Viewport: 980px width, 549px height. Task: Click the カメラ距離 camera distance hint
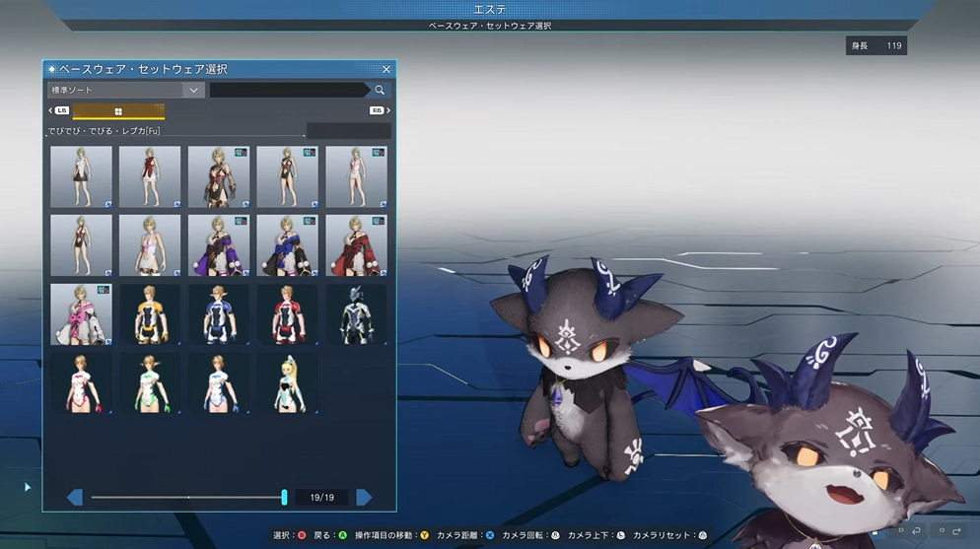point(465,535)
